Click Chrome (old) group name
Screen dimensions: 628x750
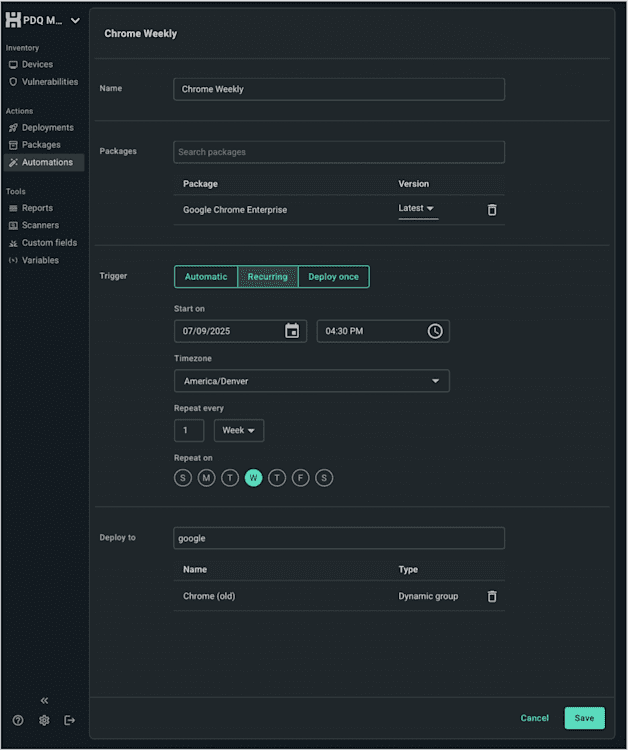(x=209, y=596)
